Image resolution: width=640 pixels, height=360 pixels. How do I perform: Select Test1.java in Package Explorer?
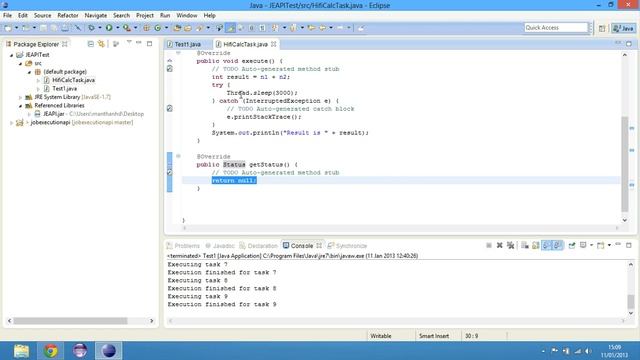[64, 89]
